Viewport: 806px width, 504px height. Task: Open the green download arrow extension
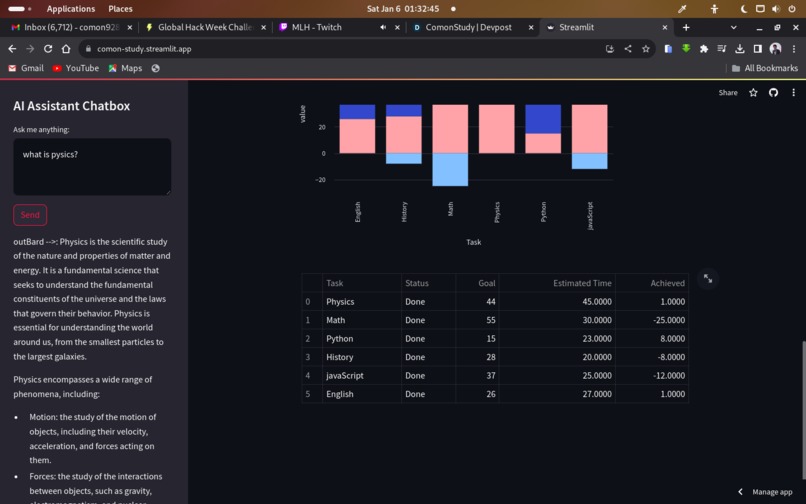686,49
